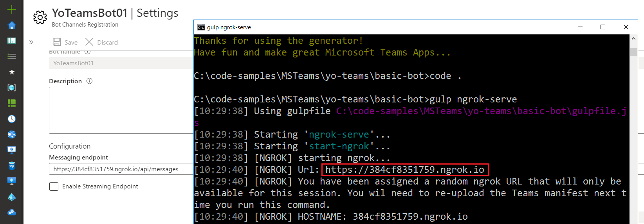Open All services list icon
644x224 pixels.
click(12, 56)
